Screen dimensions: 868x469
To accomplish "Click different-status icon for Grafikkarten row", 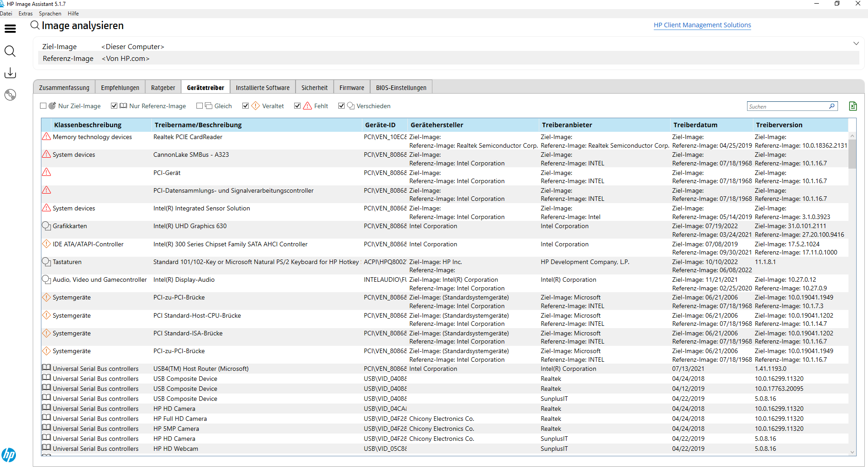I will coord(46,226).
